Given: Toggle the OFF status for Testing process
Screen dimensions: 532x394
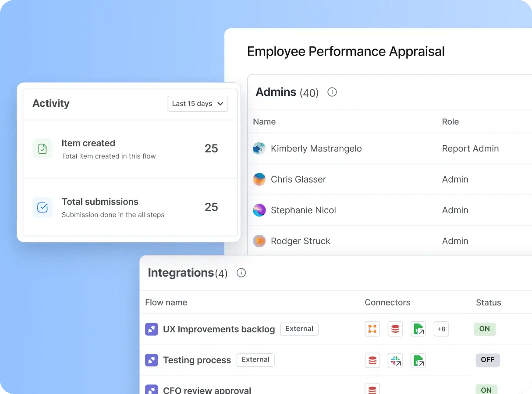Looking at the screenshot, I should point(488,360).
